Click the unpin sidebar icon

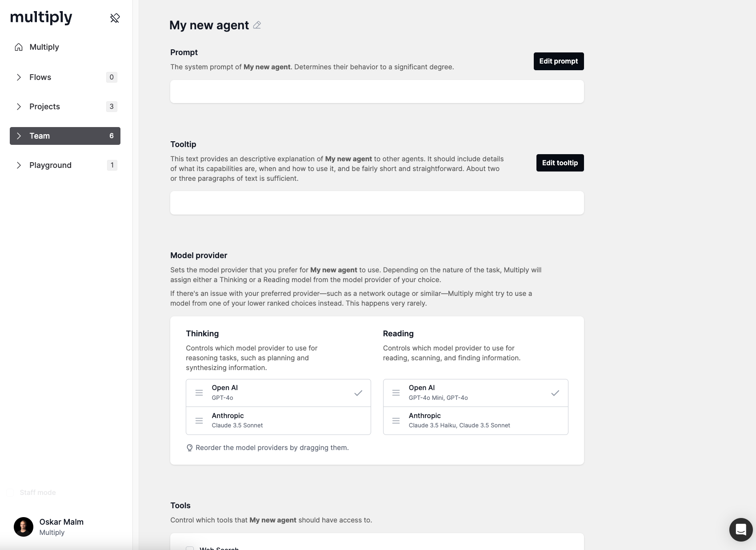pos(115,18)
